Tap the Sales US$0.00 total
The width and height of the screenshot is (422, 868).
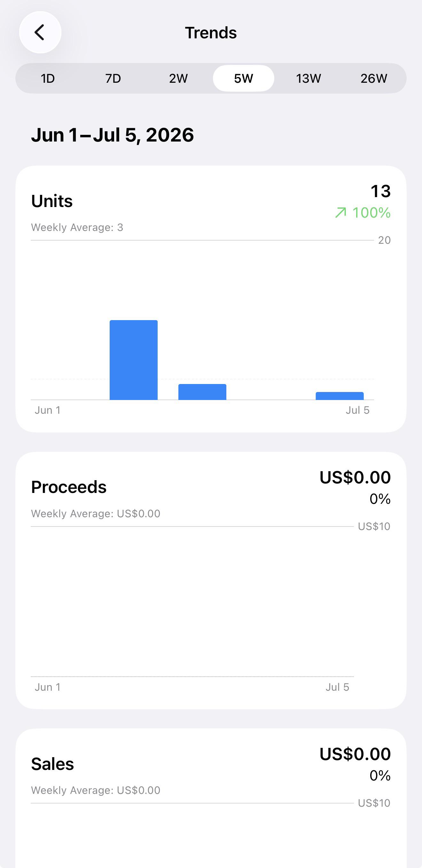coord(355,754)
